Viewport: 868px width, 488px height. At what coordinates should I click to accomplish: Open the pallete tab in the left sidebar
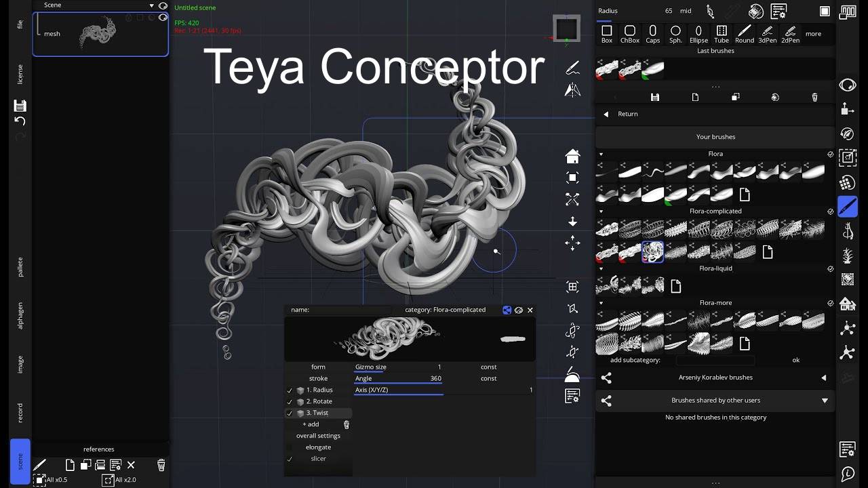(x=20, y=266)
